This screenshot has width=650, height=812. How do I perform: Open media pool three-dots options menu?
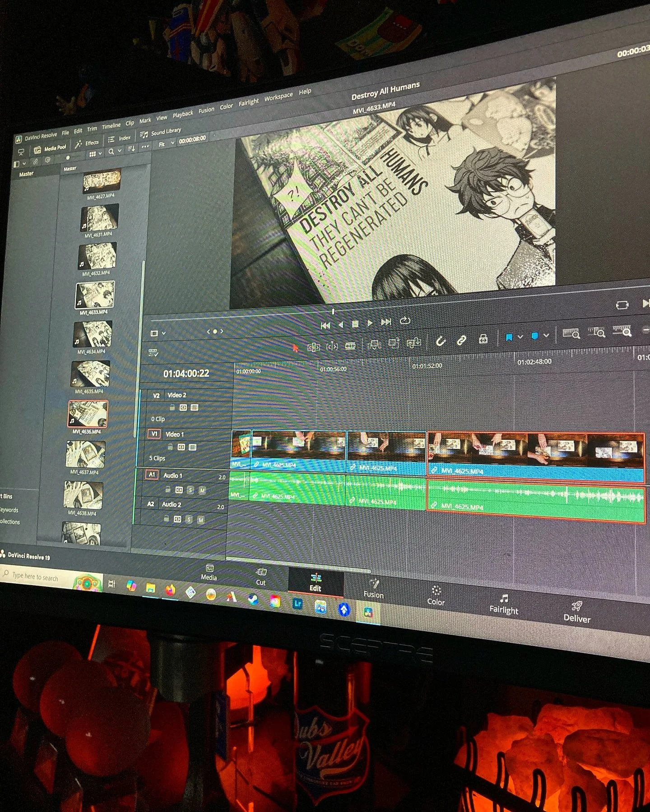[145, 147]
